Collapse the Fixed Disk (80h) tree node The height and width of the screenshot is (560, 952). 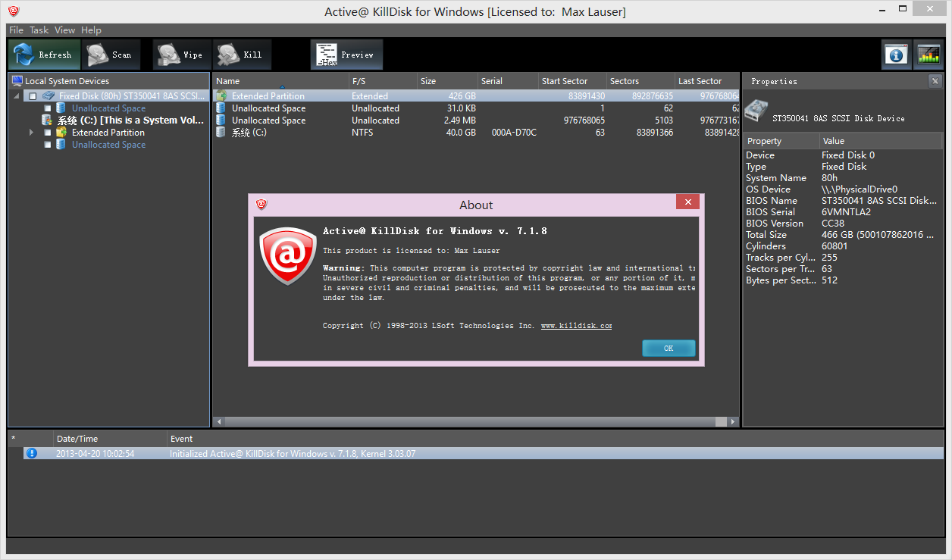pyautogui.click(x=17, y=96)
